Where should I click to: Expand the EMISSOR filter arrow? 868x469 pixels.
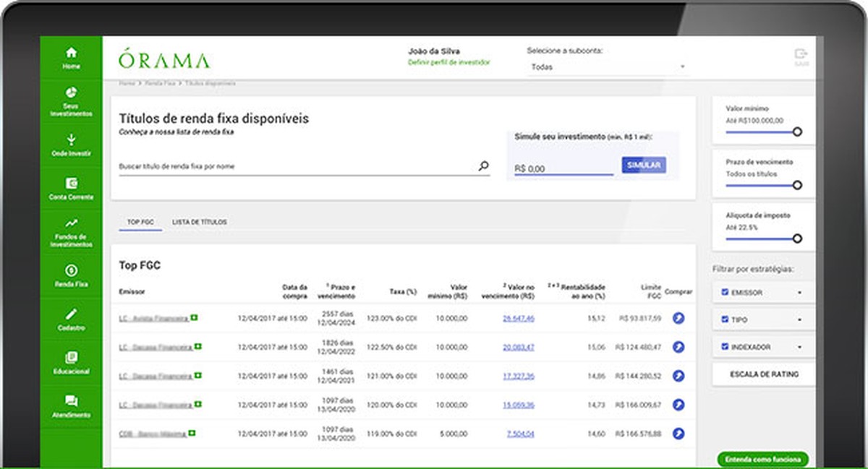coord(799,293)
